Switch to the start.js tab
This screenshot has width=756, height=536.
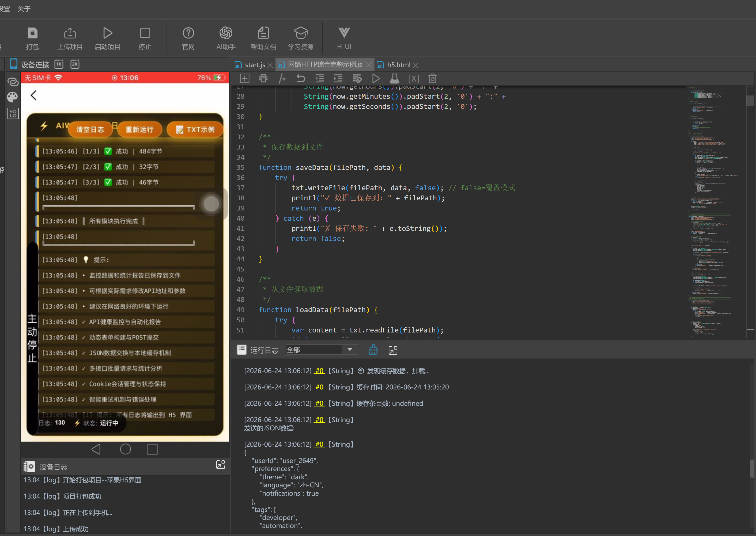pos(255,65)
